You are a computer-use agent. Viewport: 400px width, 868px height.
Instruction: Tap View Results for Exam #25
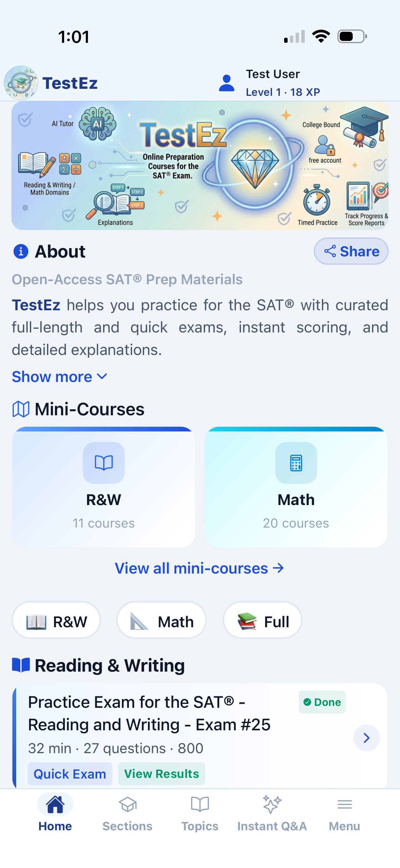(162, 774)
